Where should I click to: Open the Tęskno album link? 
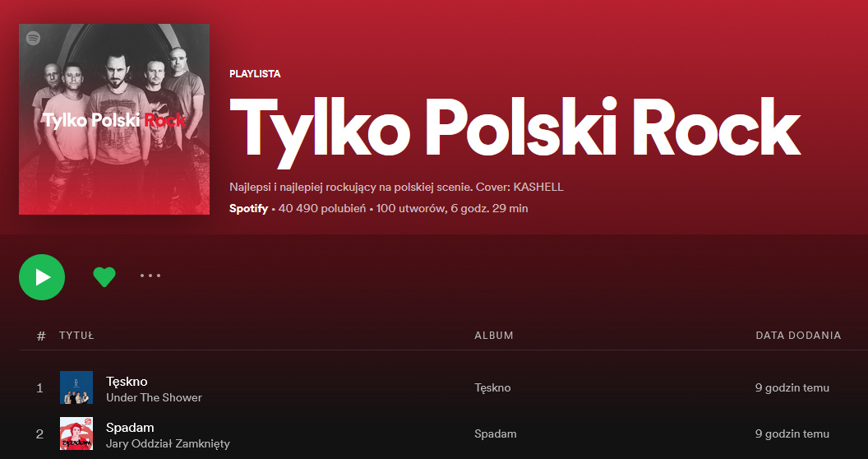492,387
